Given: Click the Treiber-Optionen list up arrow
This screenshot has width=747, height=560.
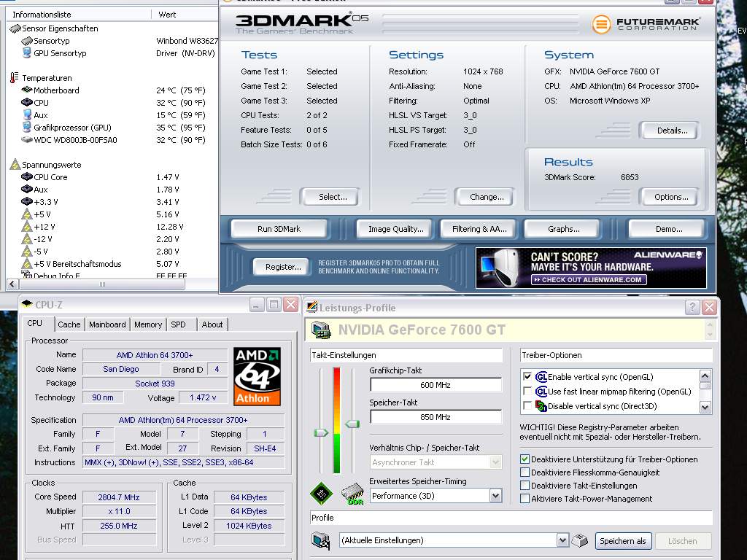Looking at the screenshot, I should (705, 376).
